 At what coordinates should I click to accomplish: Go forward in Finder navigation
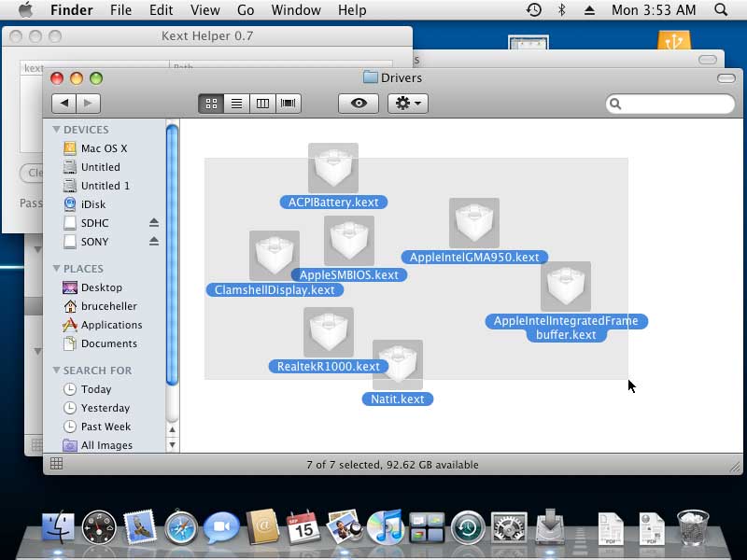(x=88, y=104)
